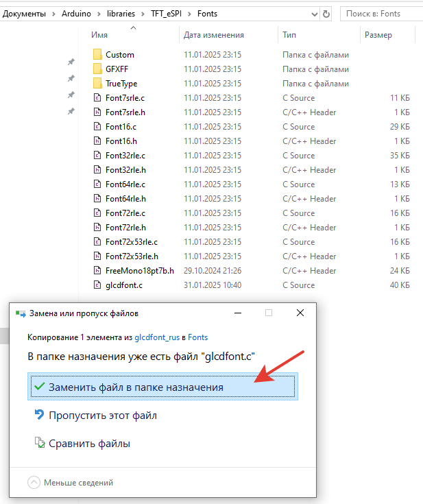This screenshot has height=504, width=423.
Task: Go to TFT_eSPI in the breadcrumb path
Action: pyautogui.click(x=166, y=14)
